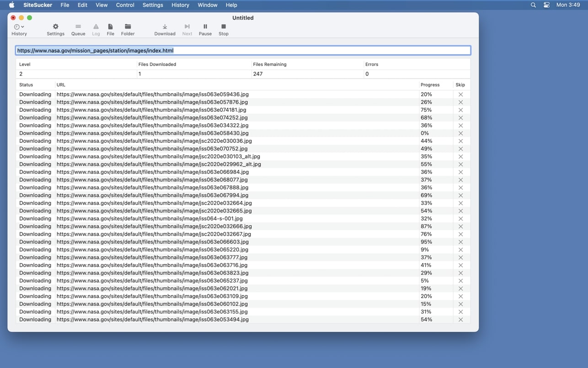Open the History menu in menu bar

coord(180,5)
